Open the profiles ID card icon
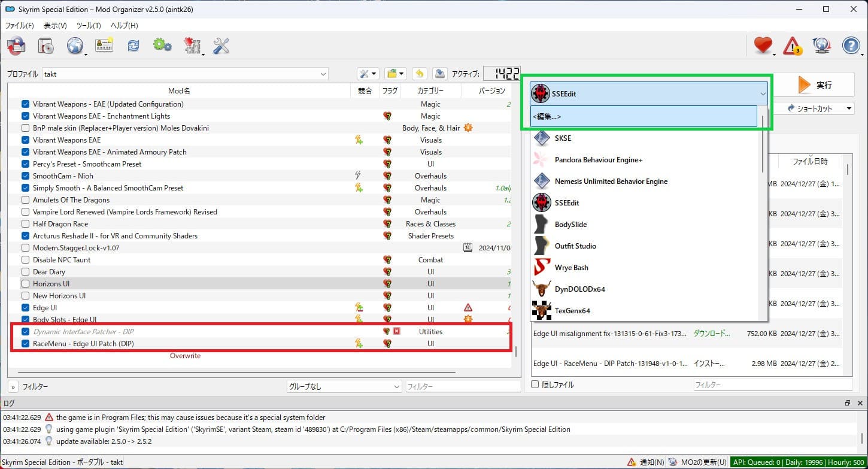Screen dimensions: 868x469 (104, 46)
